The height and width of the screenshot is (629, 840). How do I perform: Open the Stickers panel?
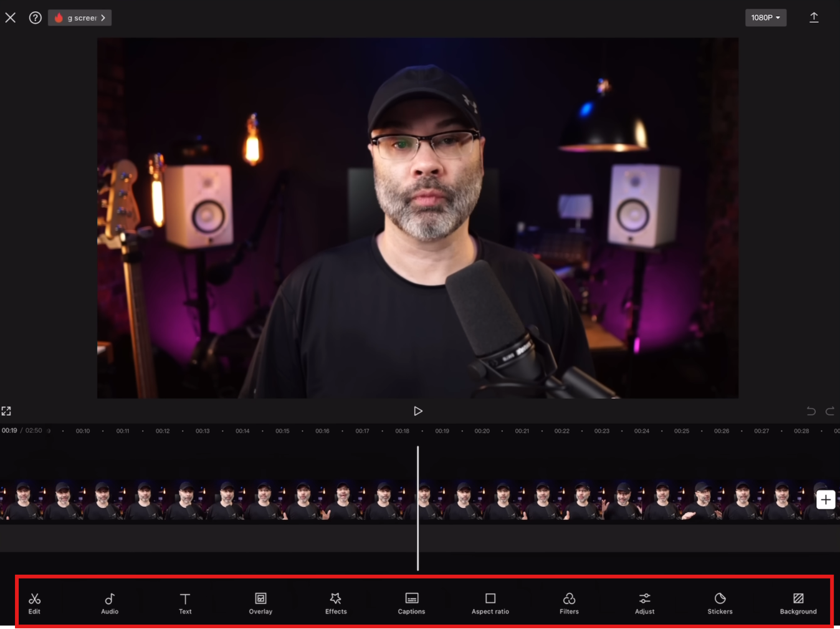[720, 602]
